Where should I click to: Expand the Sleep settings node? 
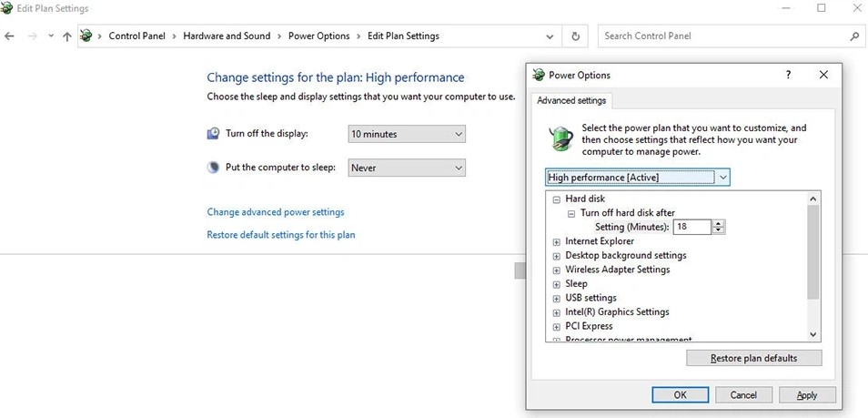pyautogui.click(x=556, y=284)
